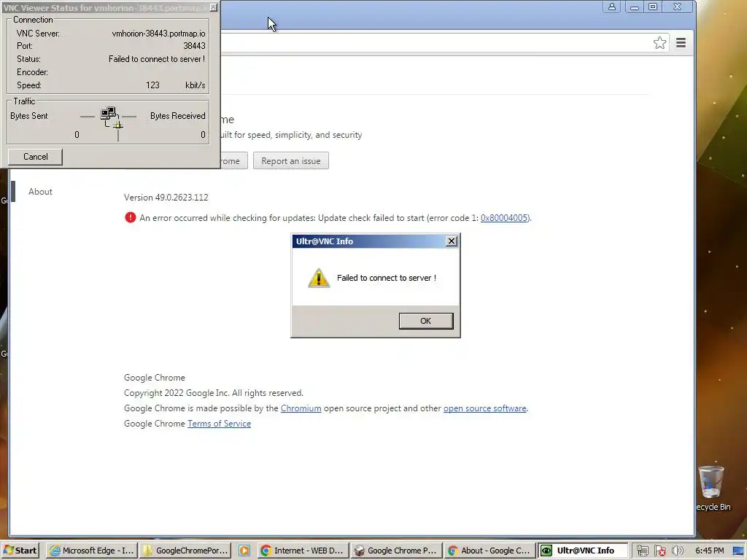Open the Chrome hamburger menu
Image resolution: width=747 pixels, height=560 pixels.
click(681, 43)
